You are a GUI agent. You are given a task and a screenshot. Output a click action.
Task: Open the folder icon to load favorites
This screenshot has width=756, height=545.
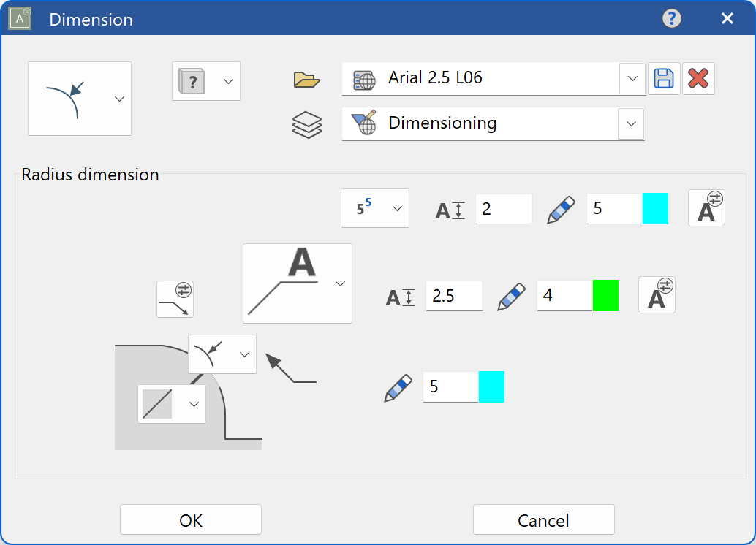(306, 80)
